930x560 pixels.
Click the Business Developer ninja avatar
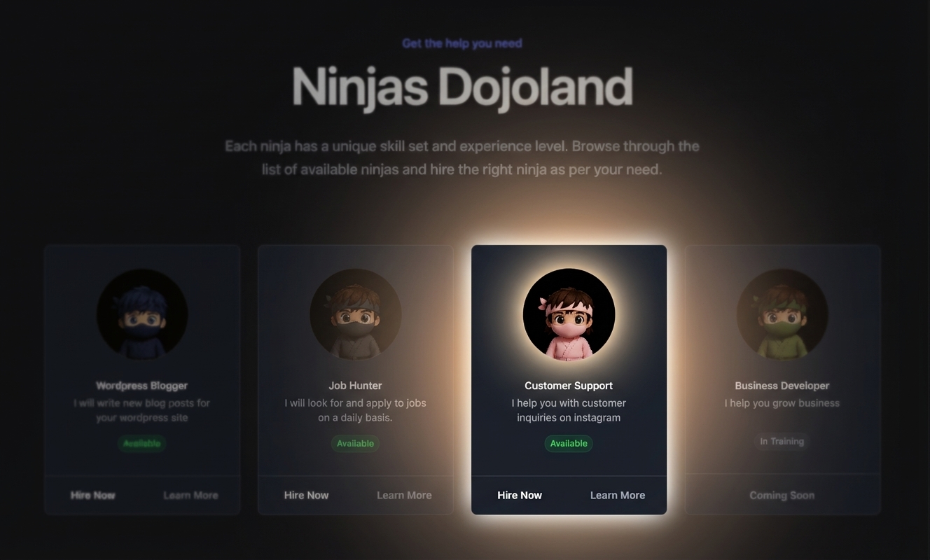782,314
